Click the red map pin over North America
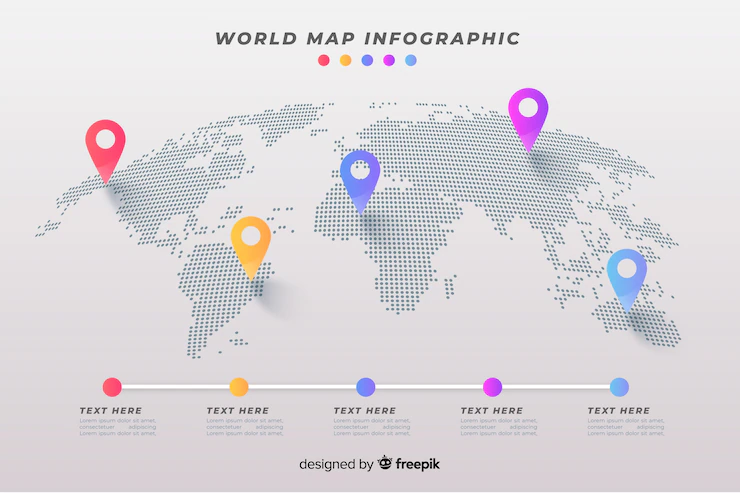 (105, 143)
